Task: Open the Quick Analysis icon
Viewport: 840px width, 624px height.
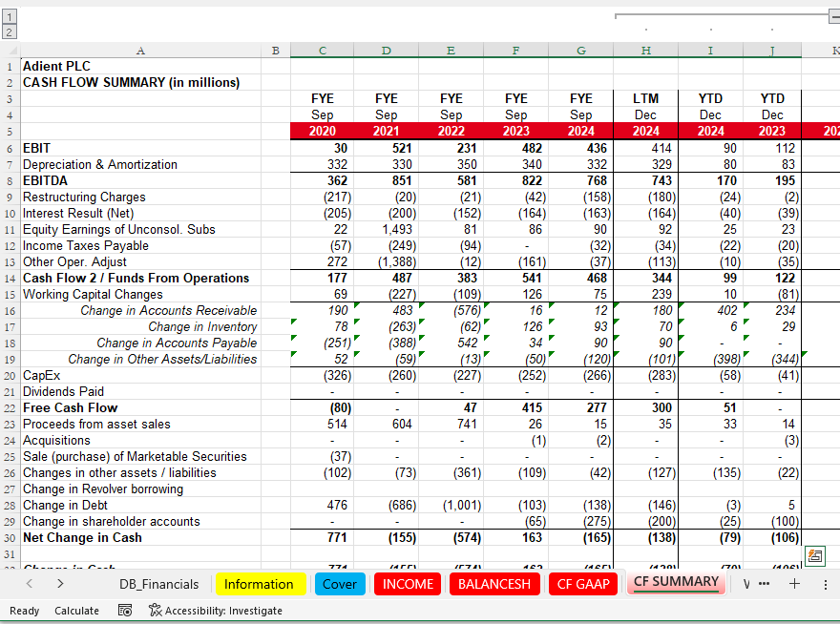Action: (x=815, y=555)
